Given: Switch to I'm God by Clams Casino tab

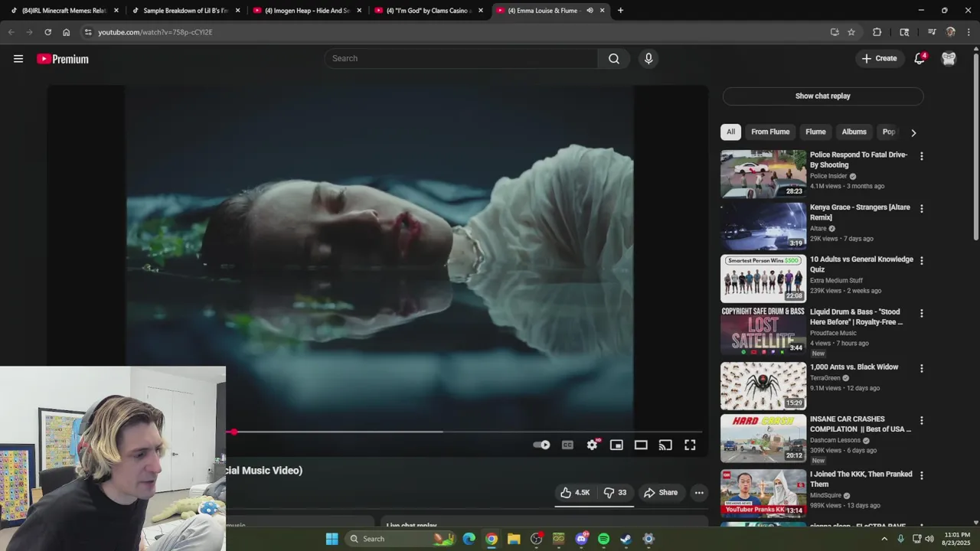Looking at the screenshot, I should pos(428,11).
